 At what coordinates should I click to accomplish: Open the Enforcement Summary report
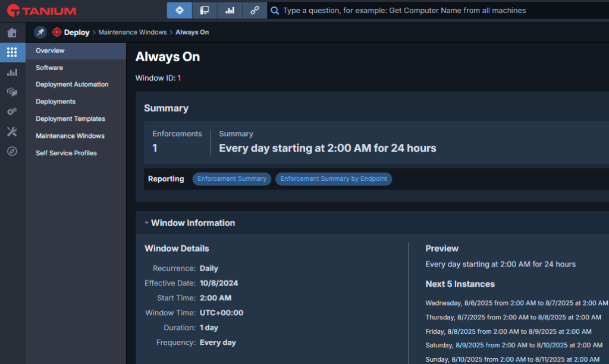coord(232,179)
